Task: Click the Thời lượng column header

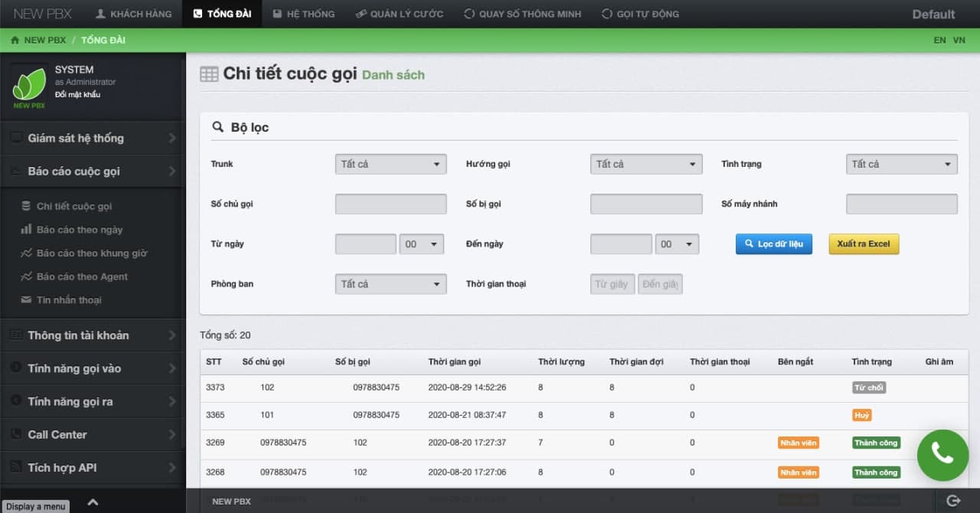Action: 561,361
